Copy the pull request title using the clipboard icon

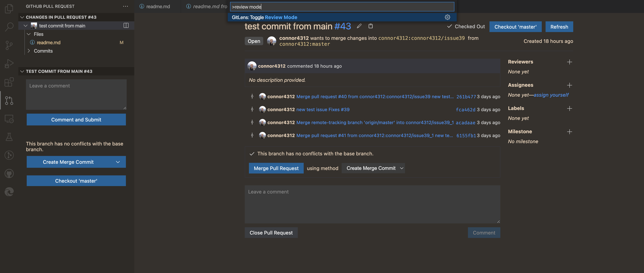[x=370, y=26]
